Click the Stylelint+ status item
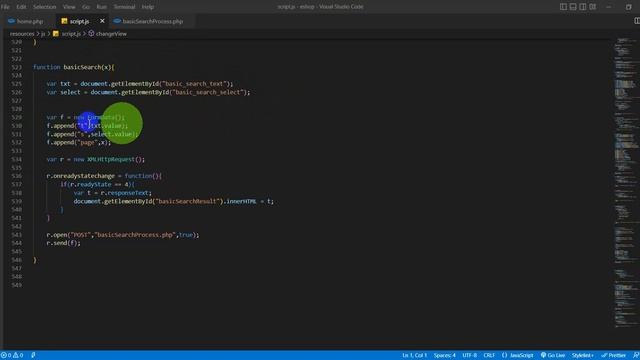Screen dimensions: 640x360 pyautogui.click(x=583, y=355)
